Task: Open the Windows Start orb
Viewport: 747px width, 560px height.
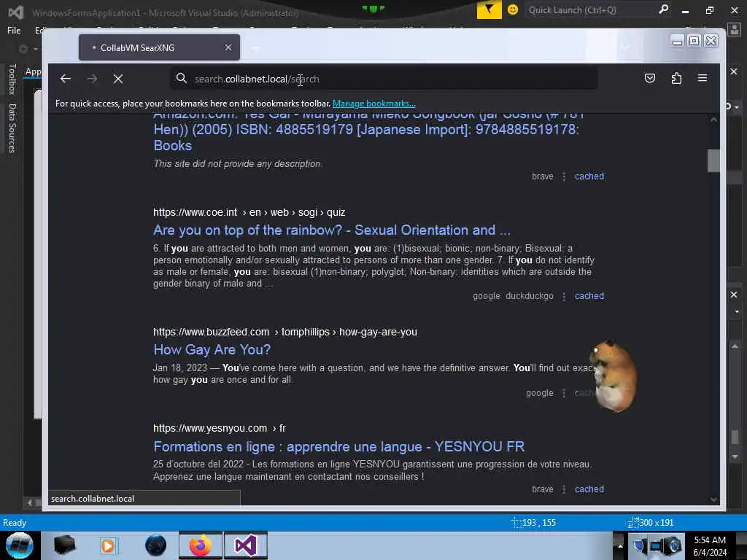Action: 20,545
